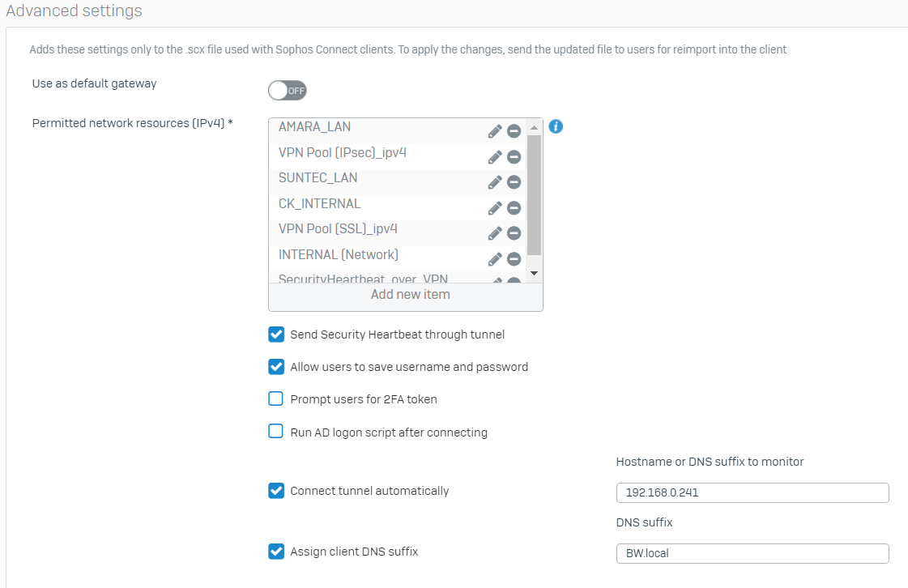Screen dimensions: 908x588
Task: Uncheck Send Security Heartbeat through tunnel
Action: (x=276, y=334)
